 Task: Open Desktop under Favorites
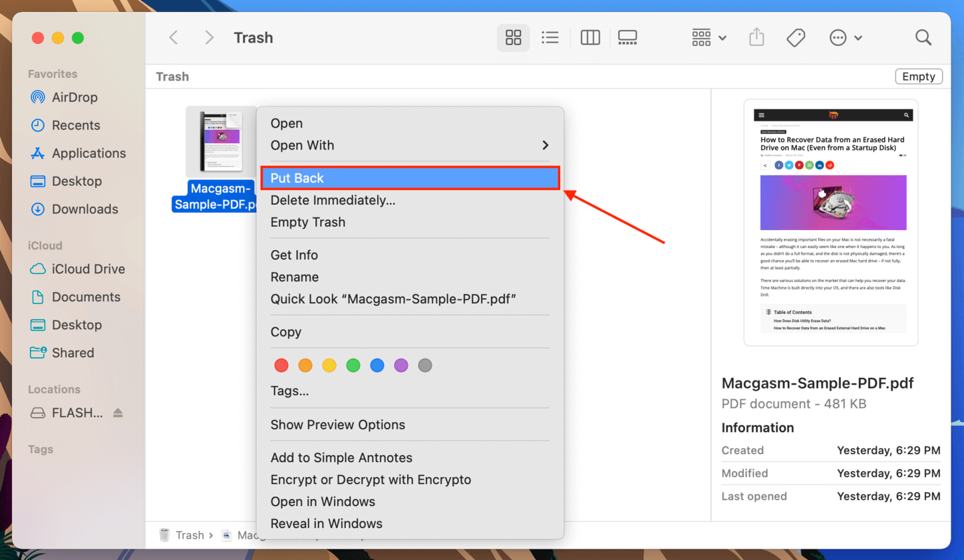coord(67,181)
